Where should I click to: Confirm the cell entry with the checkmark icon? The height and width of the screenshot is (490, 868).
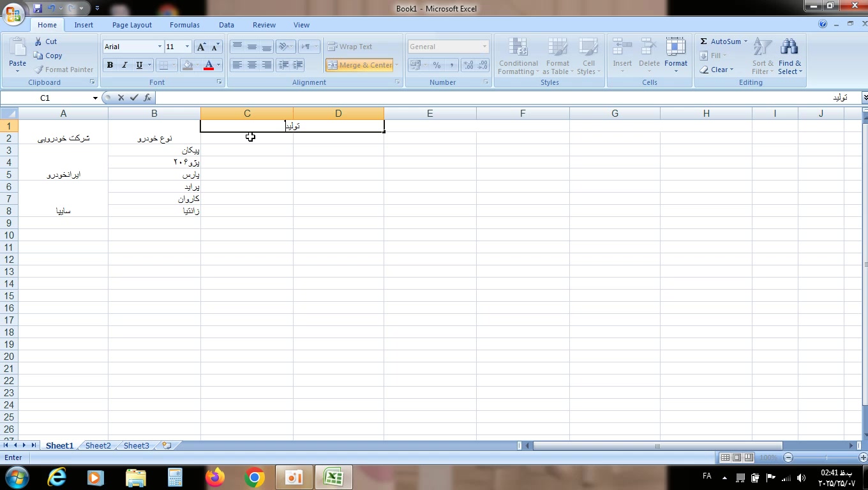coord(134,98)
